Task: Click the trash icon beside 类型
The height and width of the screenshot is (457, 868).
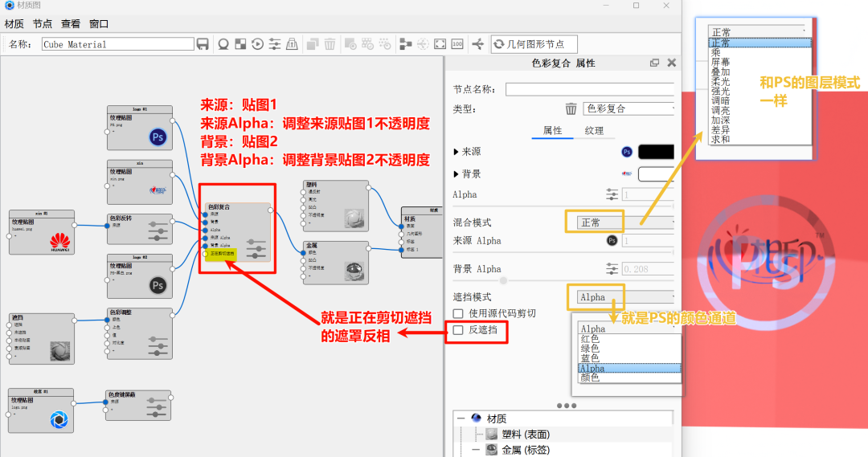Action: 571,108
